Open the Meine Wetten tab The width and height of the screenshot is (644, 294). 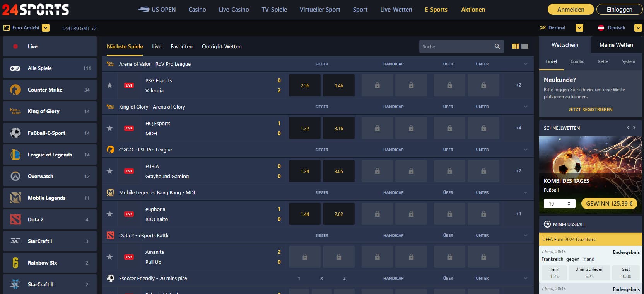pos(616,45)
